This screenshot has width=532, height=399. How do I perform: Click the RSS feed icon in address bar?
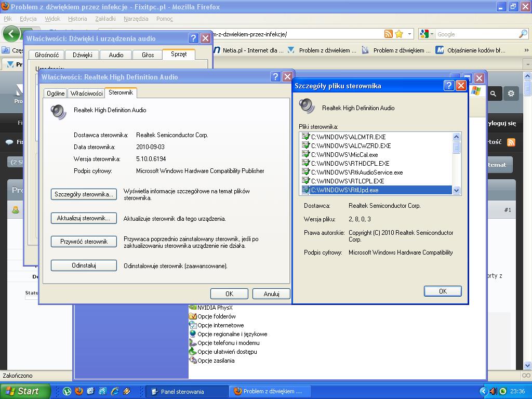click(x=389, y=34)
